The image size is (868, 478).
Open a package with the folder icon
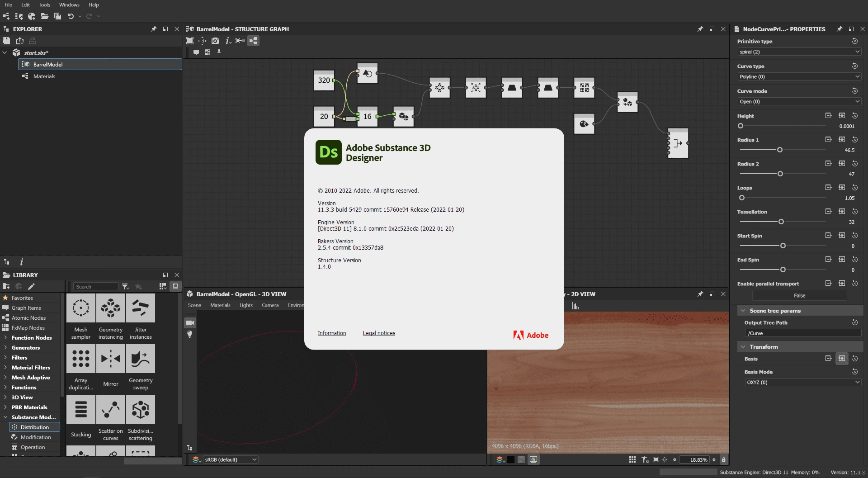[x=45, y=16]
